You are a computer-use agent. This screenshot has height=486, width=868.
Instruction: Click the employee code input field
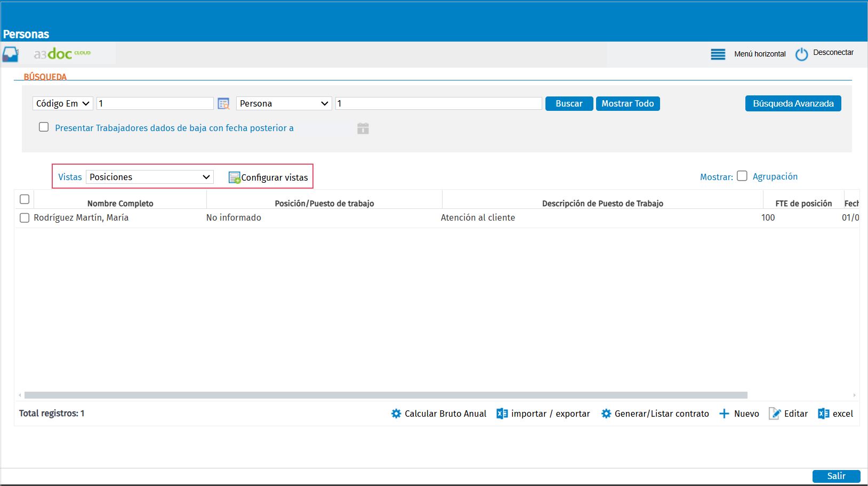pos(155,103)
